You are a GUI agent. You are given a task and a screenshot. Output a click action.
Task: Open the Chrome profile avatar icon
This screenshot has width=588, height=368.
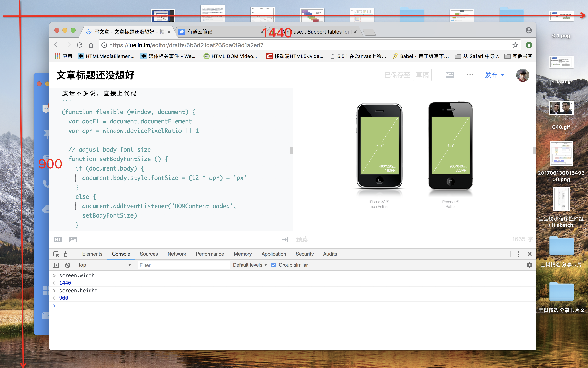tap(529, 30)
